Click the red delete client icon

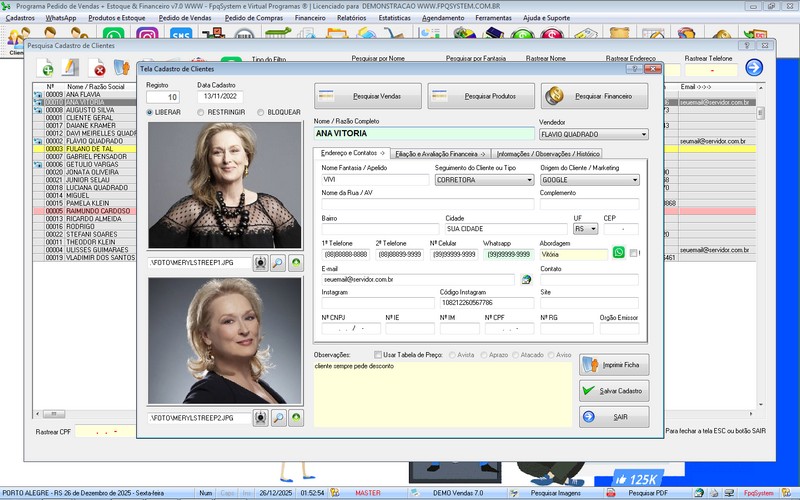pos(99,68)
